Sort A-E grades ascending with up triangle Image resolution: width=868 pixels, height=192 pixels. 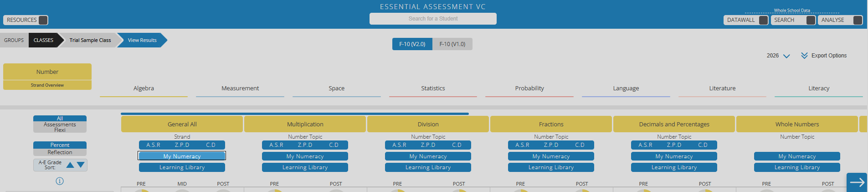coord(70,165)
